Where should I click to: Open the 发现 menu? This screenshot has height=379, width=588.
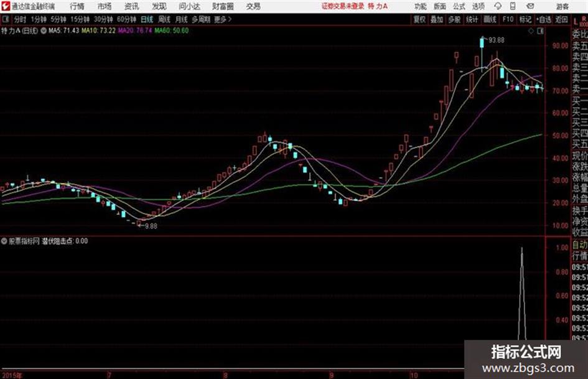click(x=159, y=6)
